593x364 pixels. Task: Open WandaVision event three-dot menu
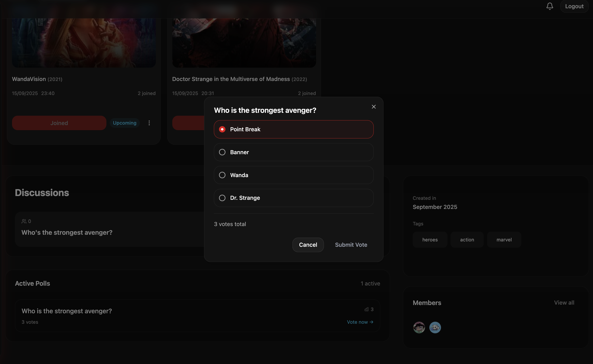coord(149,123)
